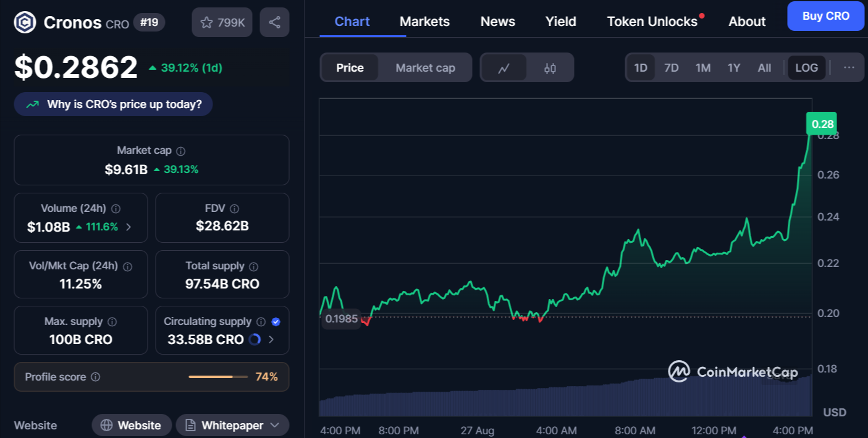Set chart range to 1Y
The height and width of the screenshot is (438, 868).
pos(734,67)
